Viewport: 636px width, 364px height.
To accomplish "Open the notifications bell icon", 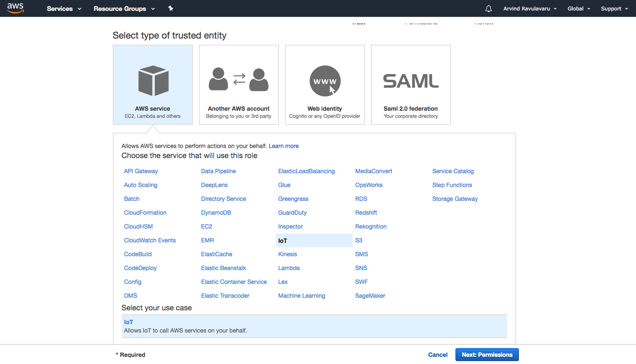I will (488, 8).
